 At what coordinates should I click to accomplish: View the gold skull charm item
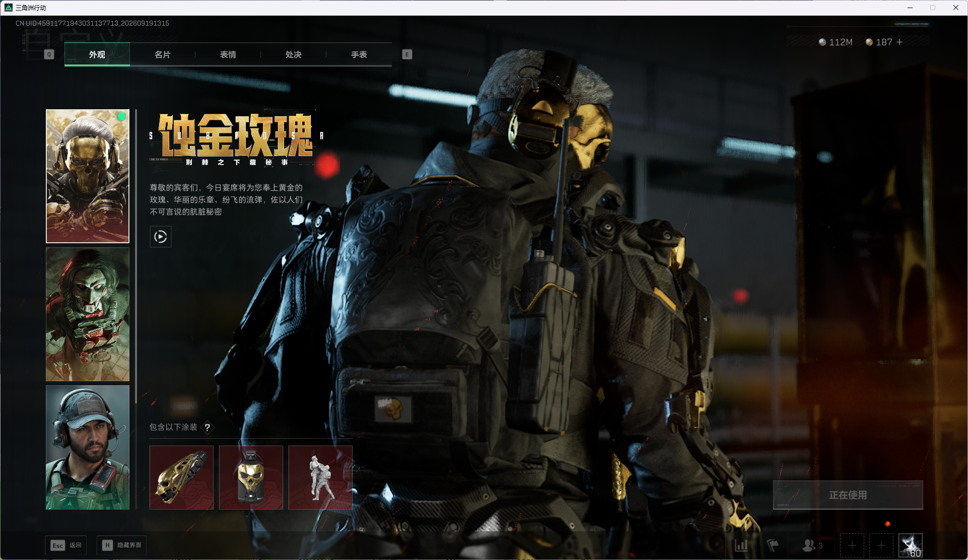(x=251, y=477)
